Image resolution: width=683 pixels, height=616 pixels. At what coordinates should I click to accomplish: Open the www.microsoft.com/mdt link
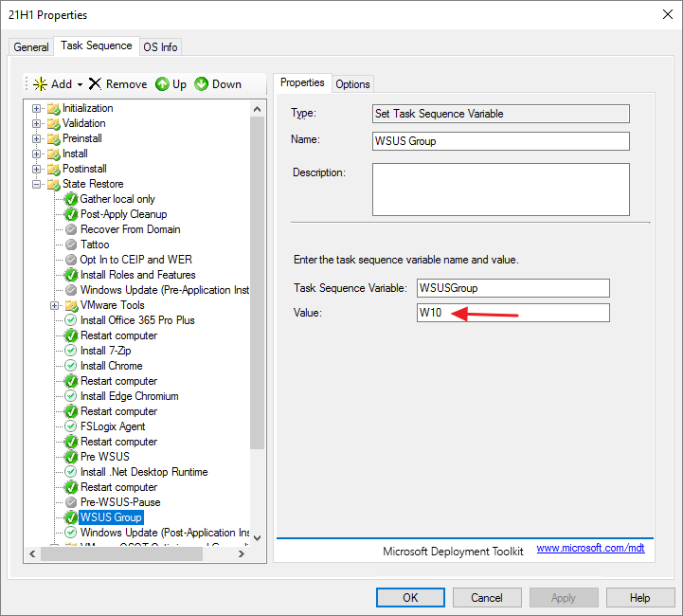point(590,548)
